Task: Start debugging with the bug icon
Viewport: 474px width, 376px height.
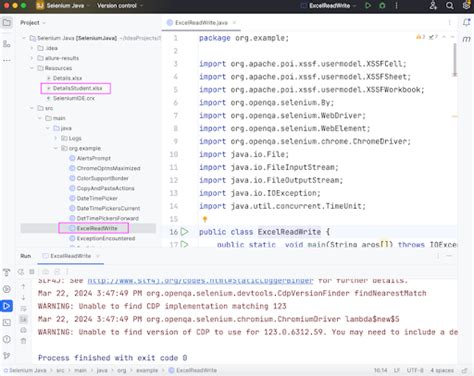Action: pos(382,6)
